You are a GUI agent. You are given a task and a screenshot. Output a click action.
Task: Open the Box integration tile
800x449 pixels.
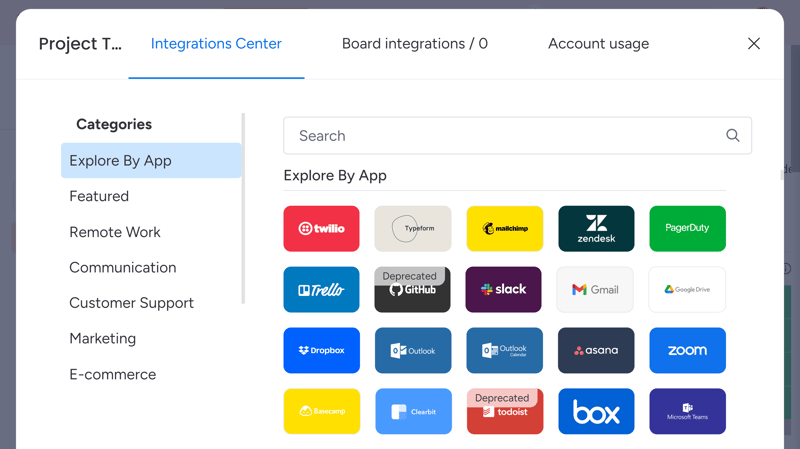596,411
